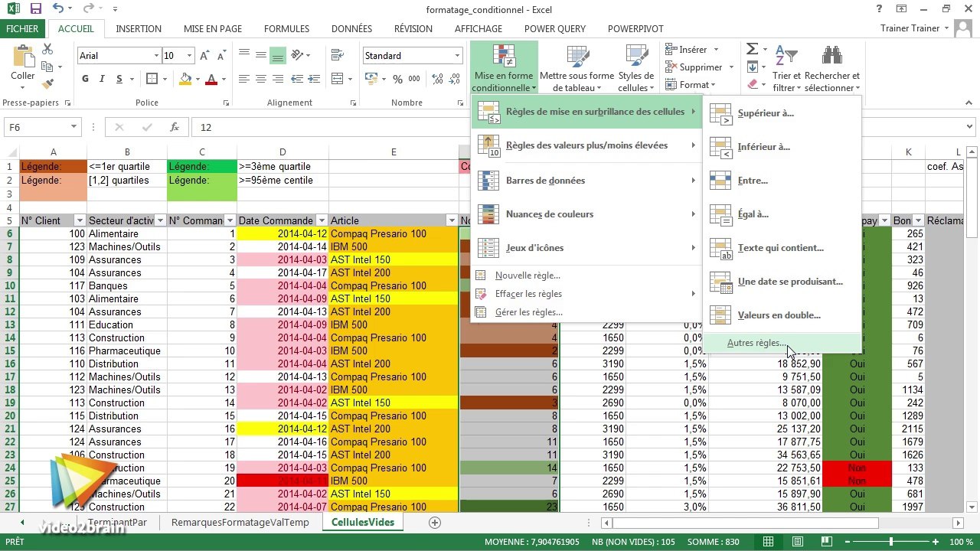Click Nouvelle règle... entry
Image resolution: width=980 pixels, height=551 pixels.
click(x=586, y=275)
